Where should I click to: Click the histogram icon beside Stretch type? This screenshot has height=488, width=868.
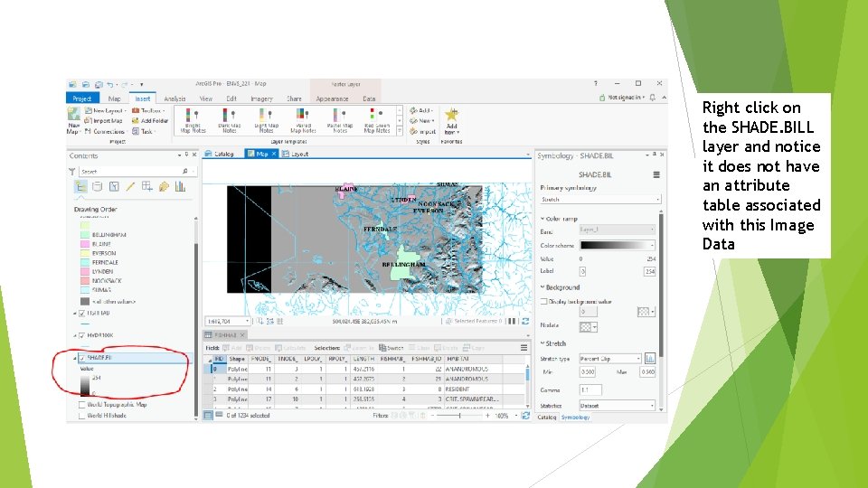650,359
